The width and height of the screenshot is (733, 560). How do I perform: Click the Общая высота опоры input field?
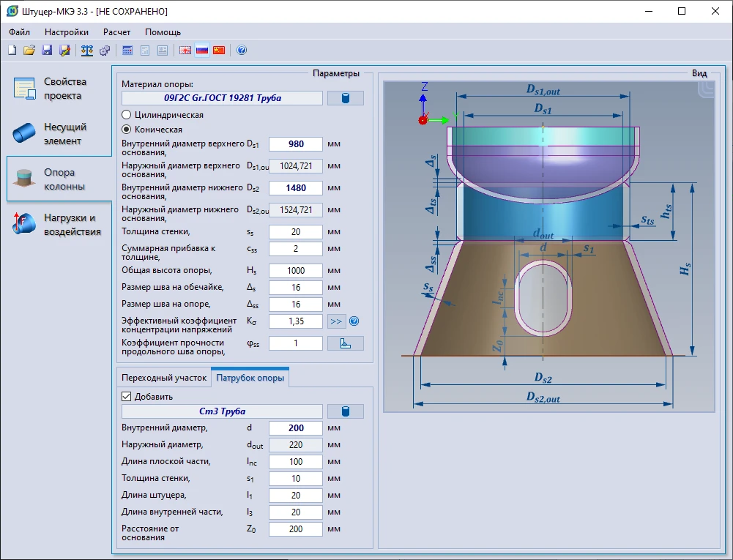[296, 271]
